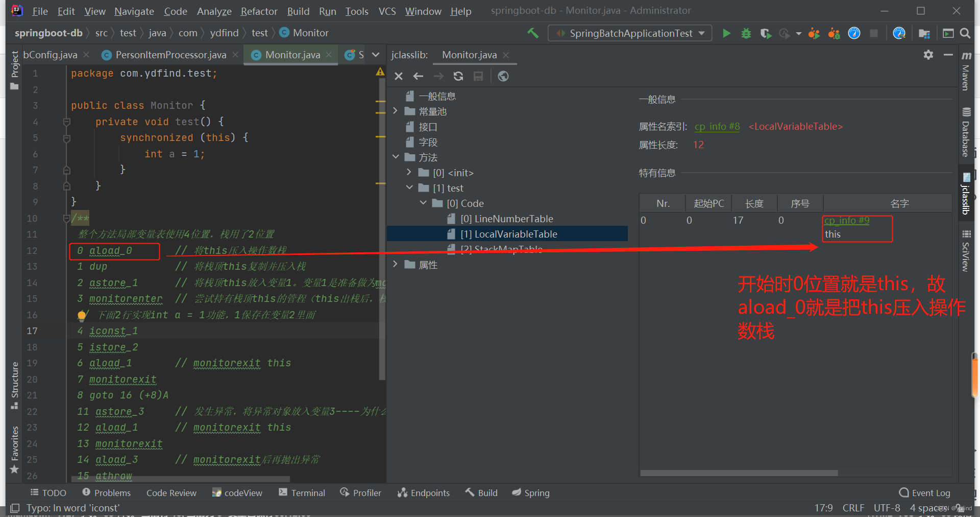Run with coverage shield icon
This screenshot has width=980, height=517.
coord(765,33)
